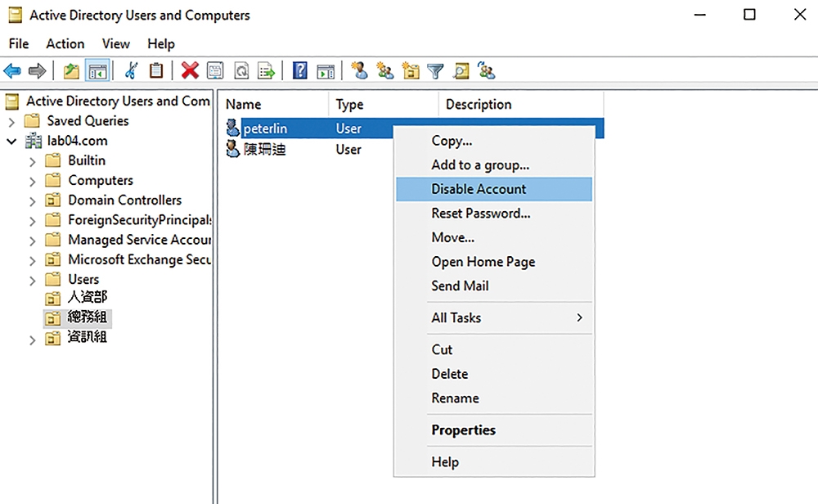Expand the Builtin container
The width and height of the screenshot is (818, 504).
tap(33, 162)
